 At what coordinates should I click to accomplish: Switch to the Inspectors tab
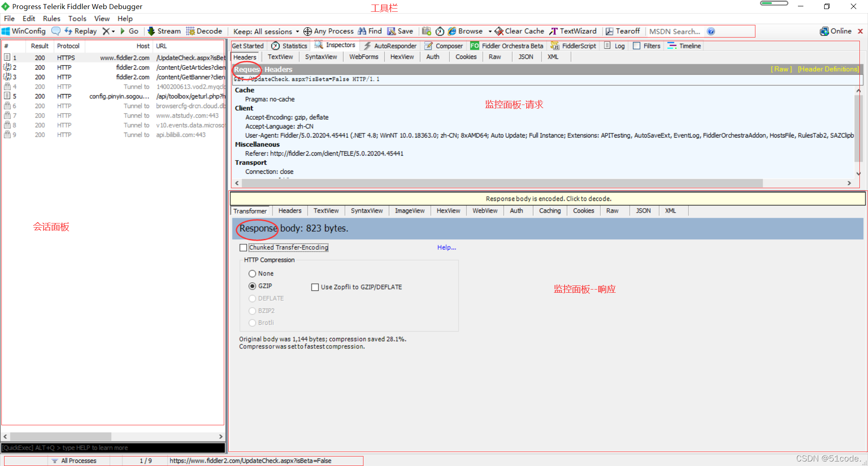click(x=335, y=45)
